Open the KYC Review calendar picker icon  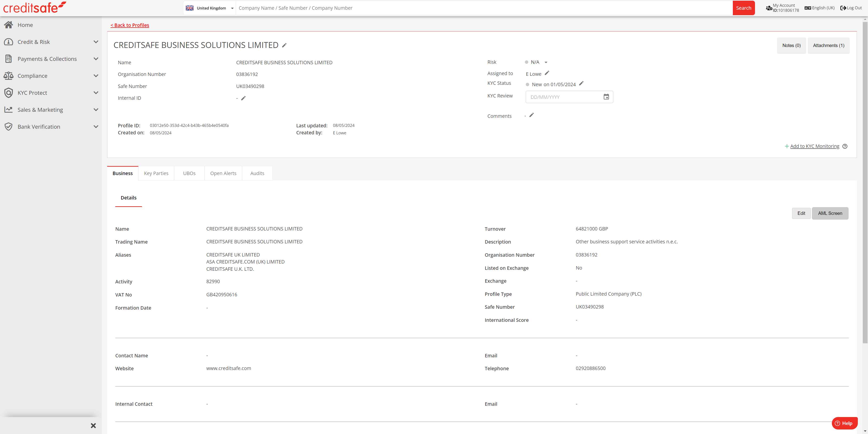pos(606,97)
